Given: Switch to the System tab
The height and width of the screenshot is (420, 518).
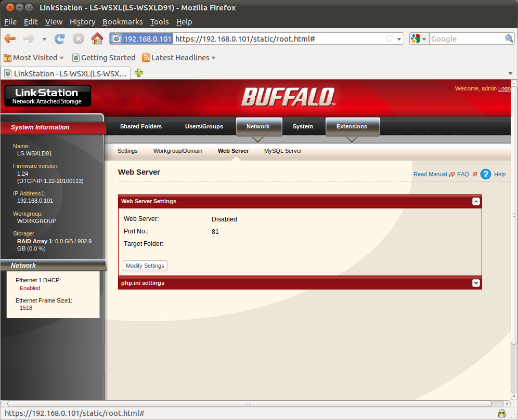Looking at the screenshot, I should [x=303, y=126].
